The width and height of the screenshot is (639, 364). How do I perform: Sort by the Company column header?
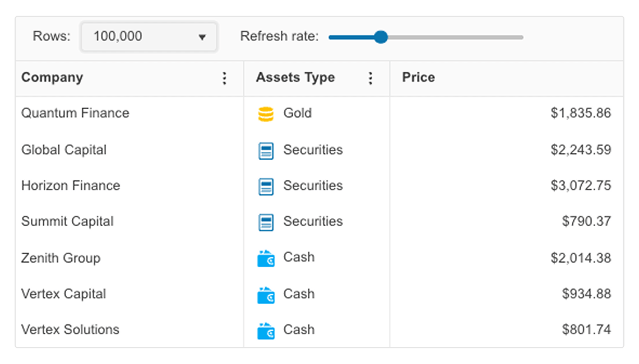(52, 78)
